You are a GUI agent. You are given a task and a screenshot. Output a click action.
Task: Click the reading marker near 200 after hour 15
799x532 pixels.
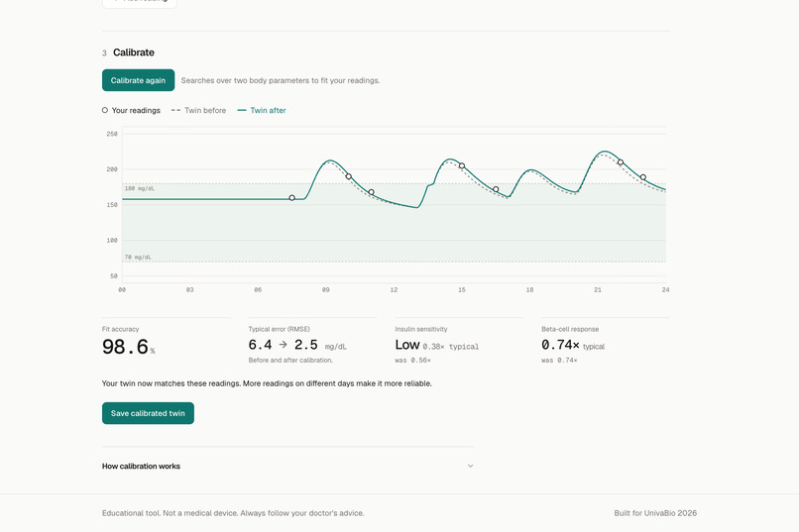click(462, 166)
